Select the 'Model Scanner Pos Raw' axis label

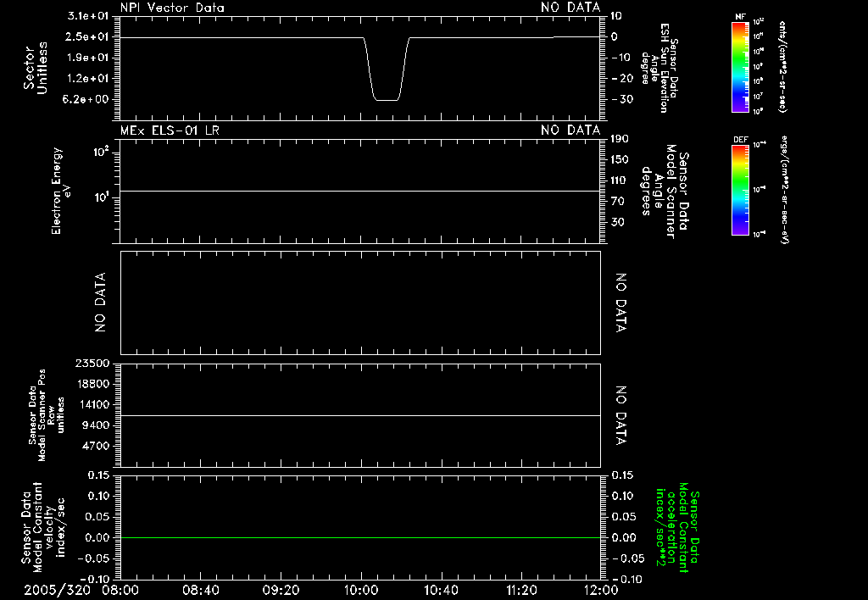47,415
